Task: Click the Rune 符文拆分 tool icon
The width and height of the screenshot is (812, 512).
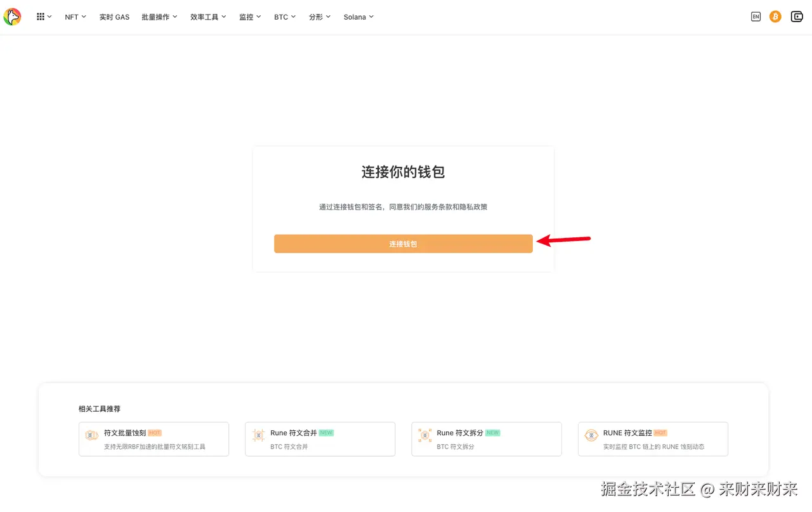Action: point(424,435)
